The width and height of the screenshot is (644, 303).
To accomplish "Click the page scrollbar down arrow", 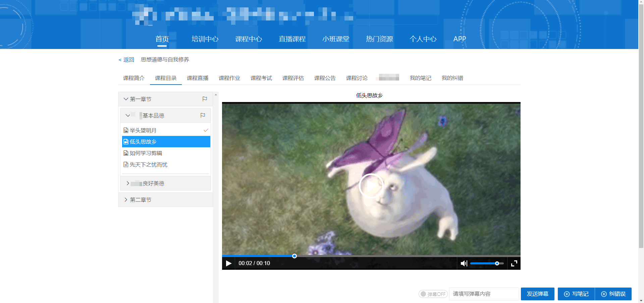I will coord(641,301).
